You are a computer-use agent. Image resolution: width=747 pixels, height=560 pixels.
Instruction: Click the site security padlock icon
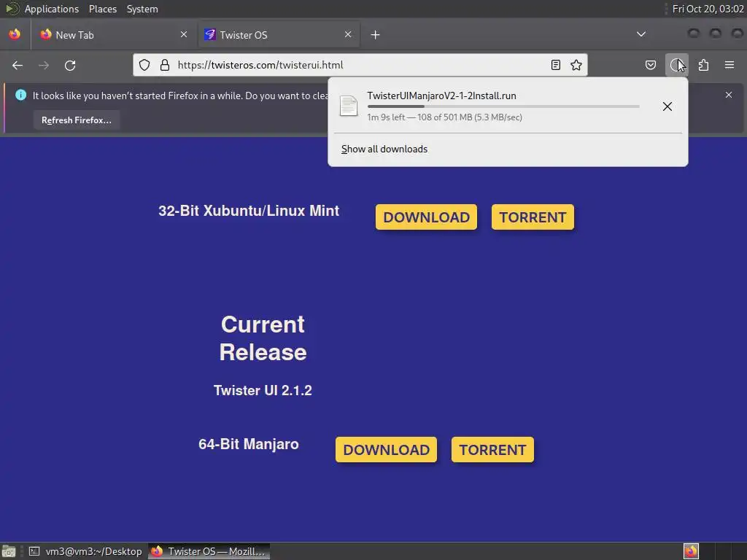point(165,65)
